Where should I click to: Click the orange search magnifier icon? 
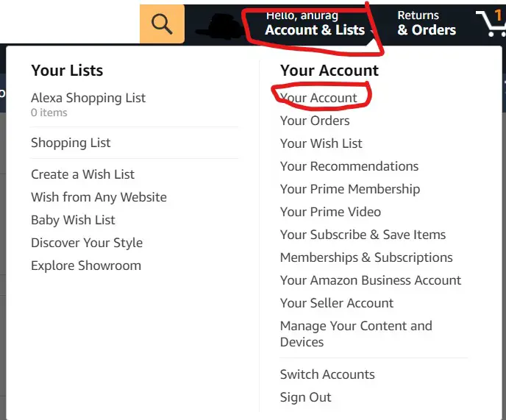pyautogui.click(x=162, y=24)
